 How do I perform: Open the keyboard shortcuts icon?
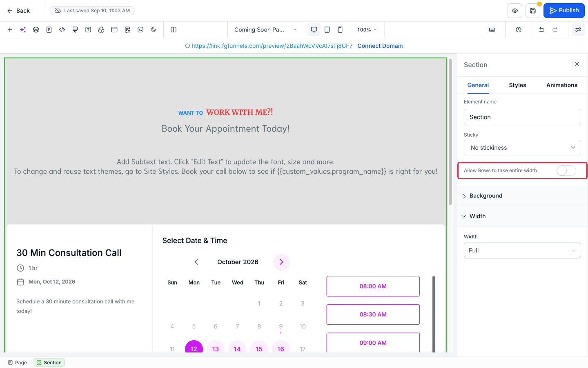tap(492, 29)
